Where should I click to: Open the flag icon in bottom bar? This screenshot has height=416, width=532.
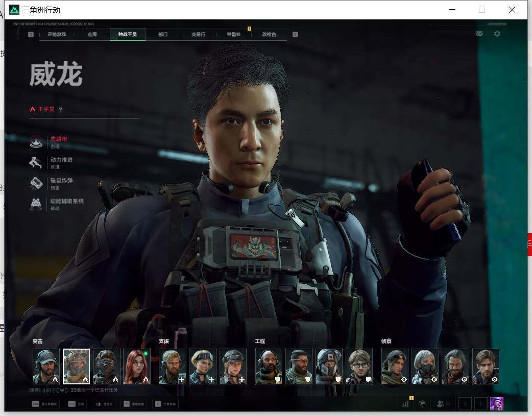click(x=422, y=404)
